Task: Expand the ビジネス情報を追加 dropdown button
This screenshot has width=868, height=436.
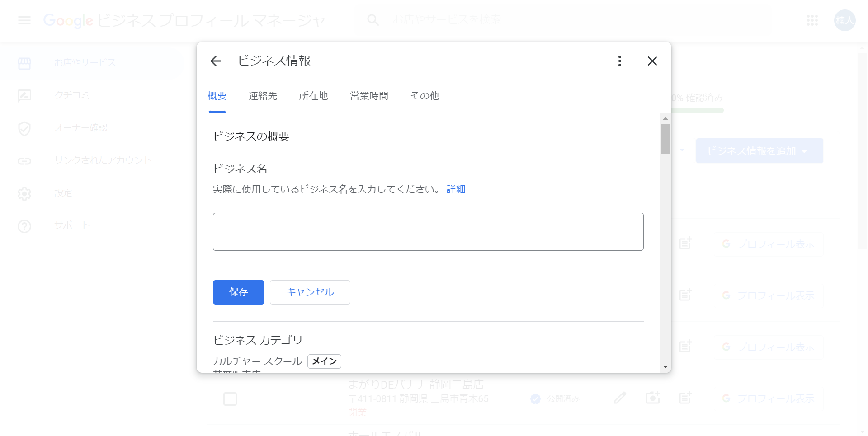Action: 759,151
